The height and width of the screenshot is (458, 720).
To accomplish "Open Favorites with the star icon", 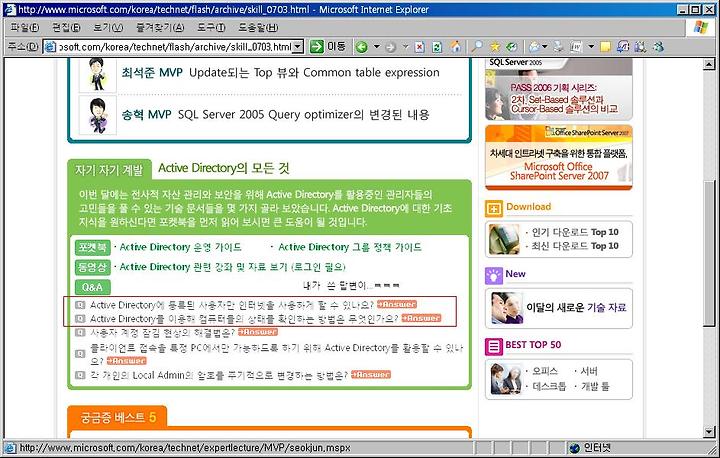I will tap(495, 47).
